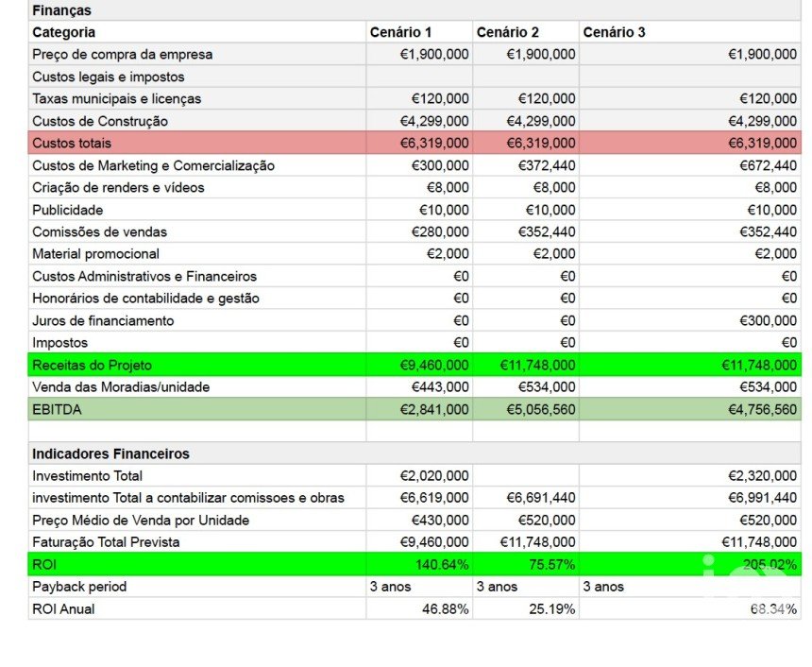
Task: Click the 'Receitas do Projeto' label
Action: (92, 365)
